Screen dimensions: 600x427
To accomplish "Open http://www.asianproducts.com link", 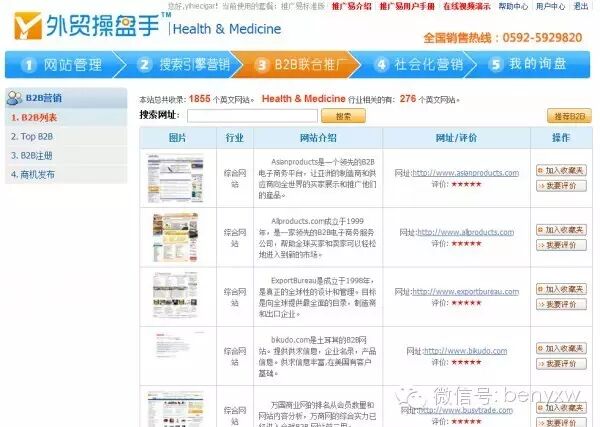I will point(465,173).
